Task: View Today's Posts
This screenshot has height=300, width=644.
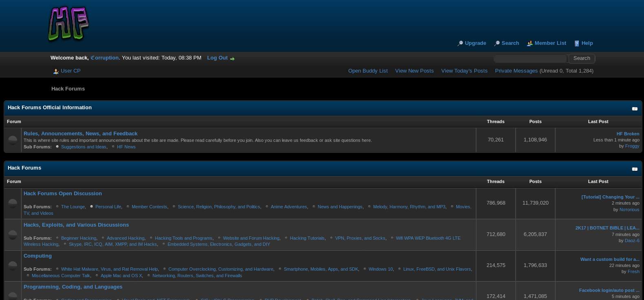Action: point(464,71)
